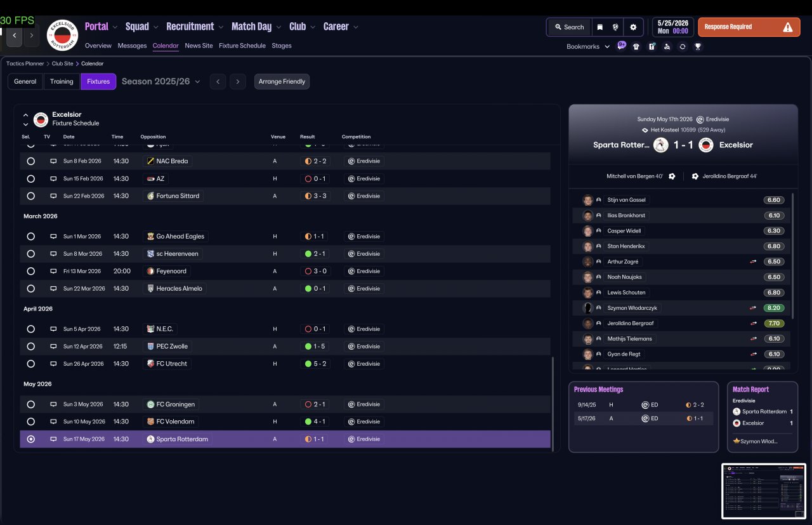Click Excelsior badge in match header score
812x525 pixels.
pos(706,145)
